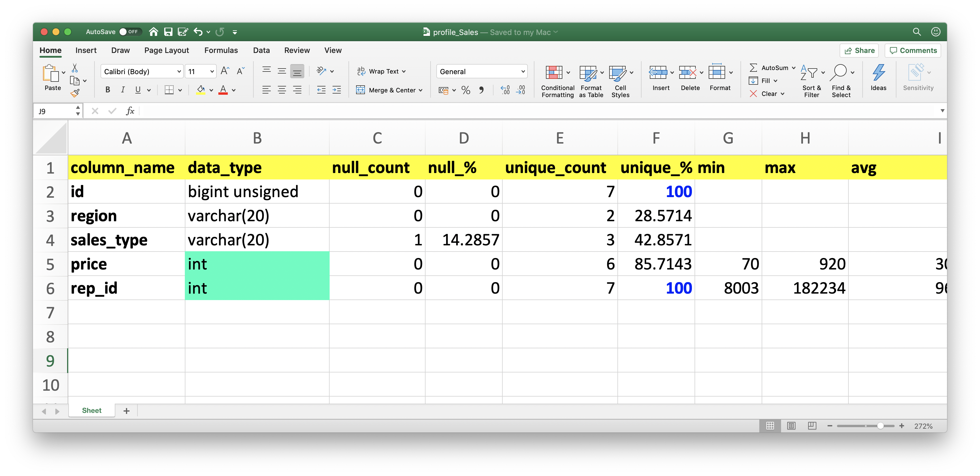
Task: Click the Format Painter brush icon
Action: pyautogui.click(x=75, y=93)
